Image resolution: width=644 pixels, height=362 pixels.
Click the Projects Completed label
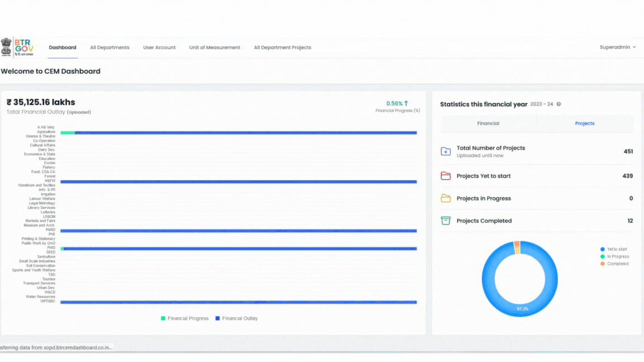click(484, 221)
